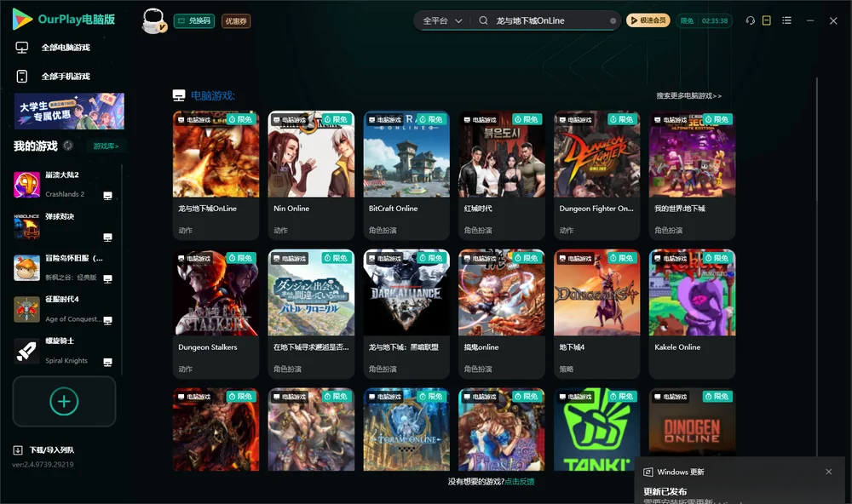Click the user avatar profile icon
The image size is (852, 504).
coord(153,20)
